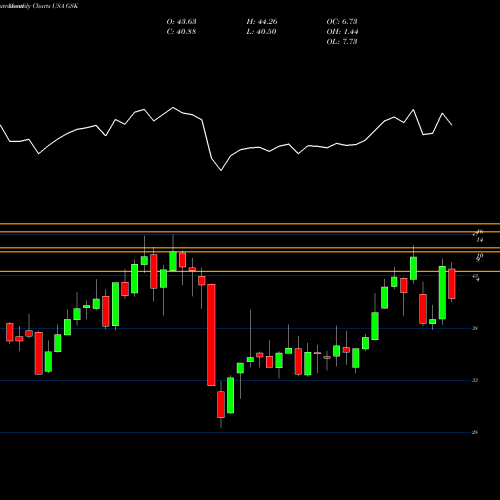Click the open price value O: 43.63
This screenshot has width=500, height=500.
click(181, 22)
